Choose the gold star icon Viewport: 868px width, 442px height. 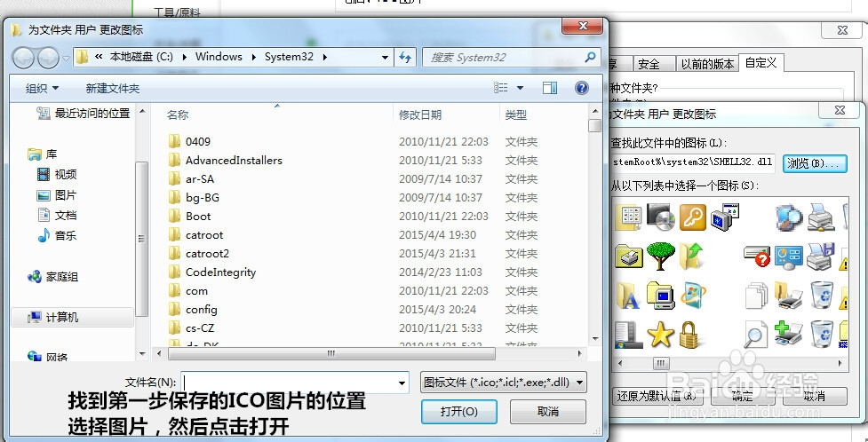(660, 334)
